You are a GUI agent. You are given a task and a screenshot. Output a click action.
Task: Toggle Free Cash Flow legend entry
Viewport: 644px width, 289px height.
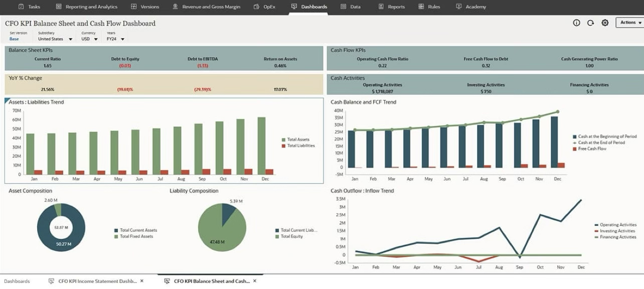tap(592, 149)
